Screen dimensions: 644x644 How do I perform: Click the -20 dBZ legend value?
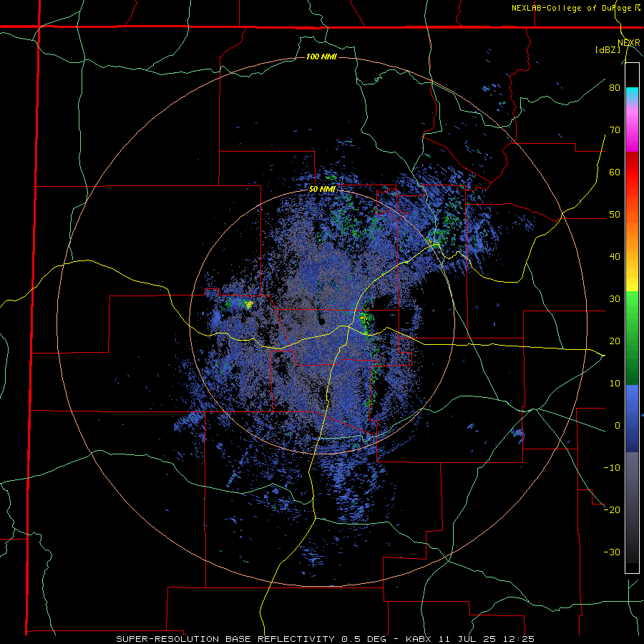612,509
